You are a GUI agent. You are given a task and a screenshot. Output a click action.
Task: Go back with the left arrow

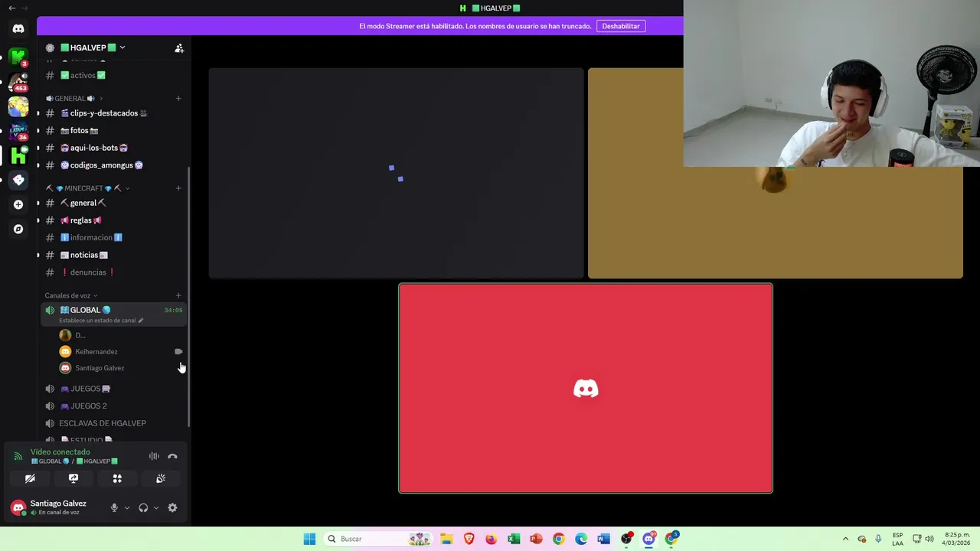[11, 8]
